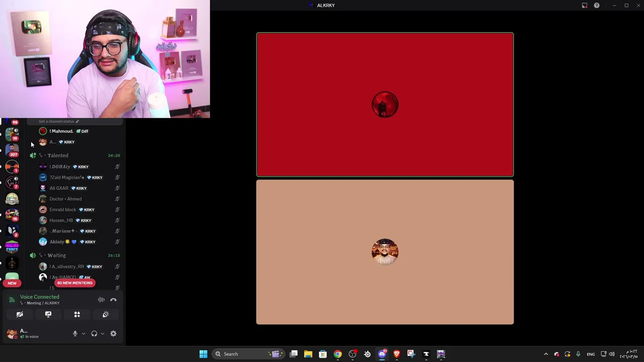Click pop-out icon left of Help
The width and height of the screenshot is (644, 362).
[585, 6]
